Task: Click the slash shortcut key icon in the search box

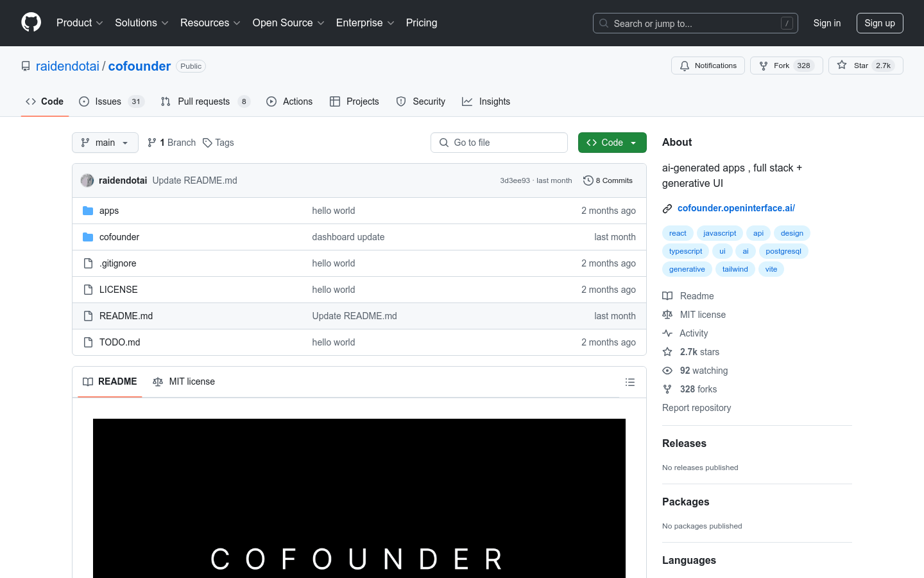Action: coord(787,23)
